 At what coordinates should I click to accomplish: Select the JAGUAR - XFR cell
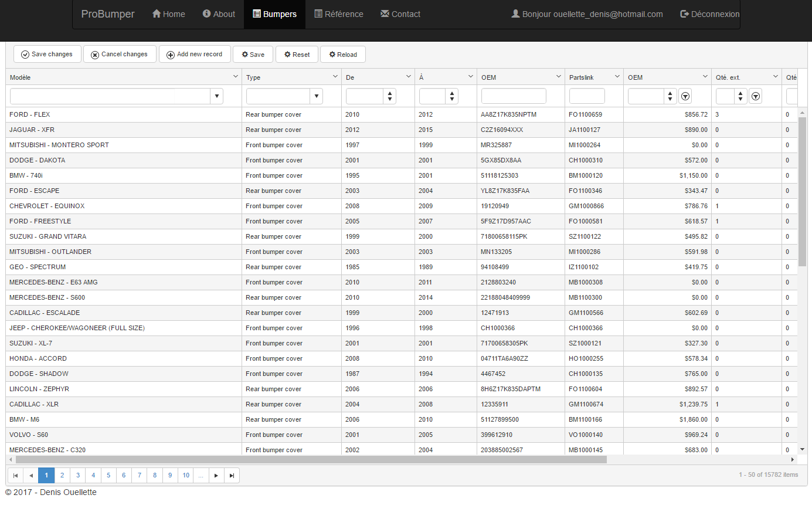[124, 130]
